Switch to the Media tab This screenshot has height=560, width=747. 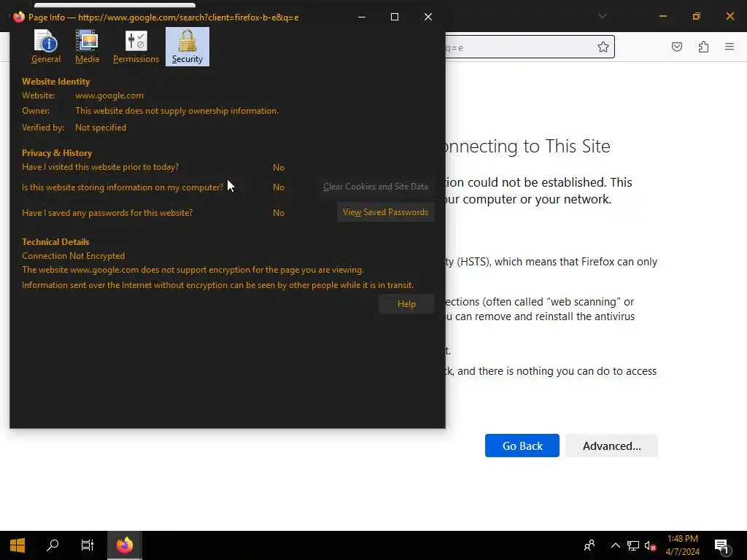click(88, 47)
